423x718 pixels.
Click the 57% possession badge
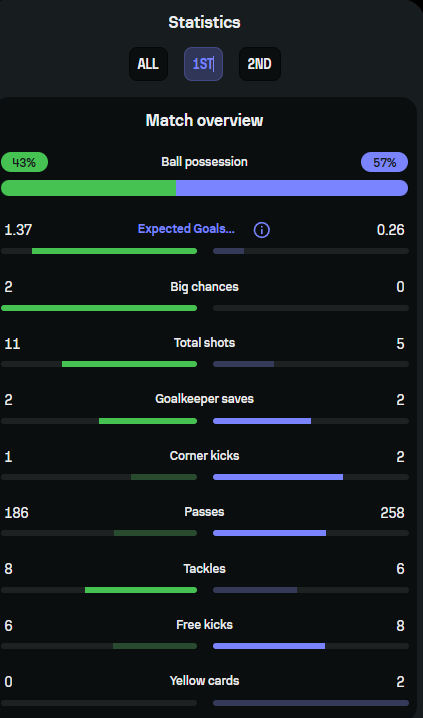point(385,162)
